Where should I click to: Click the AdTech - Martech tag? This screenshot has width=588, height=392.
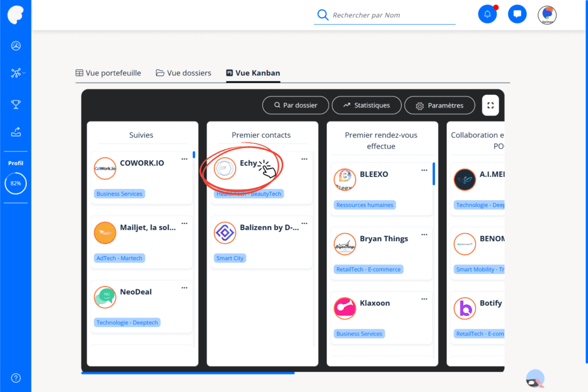tap(119, 258)
